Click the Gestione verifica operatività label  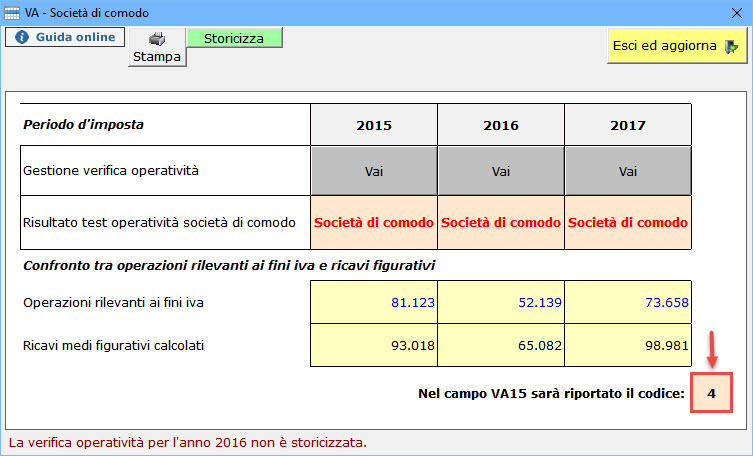111,170
